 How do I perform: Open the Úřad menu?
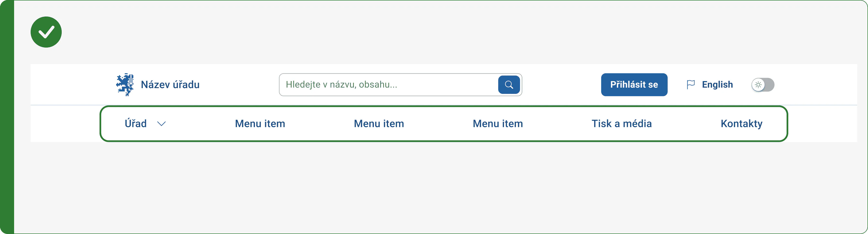point(135,124)
